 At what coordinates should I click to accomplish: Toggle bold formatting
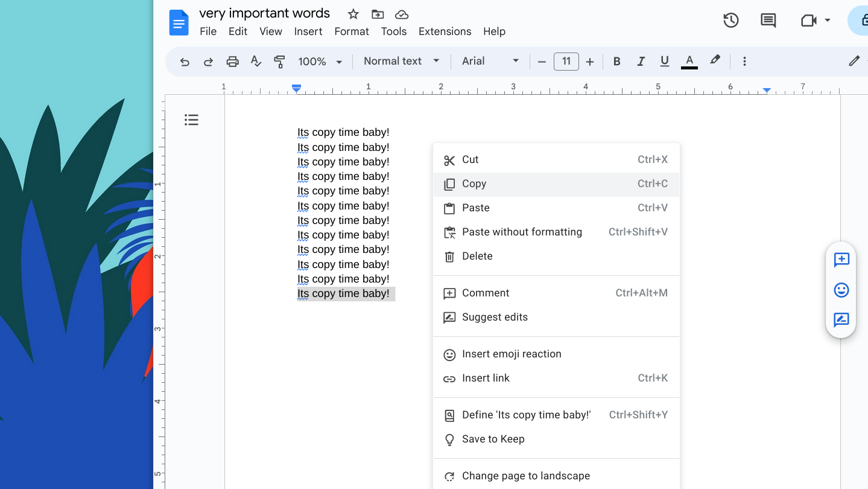[x=616, y=62]
